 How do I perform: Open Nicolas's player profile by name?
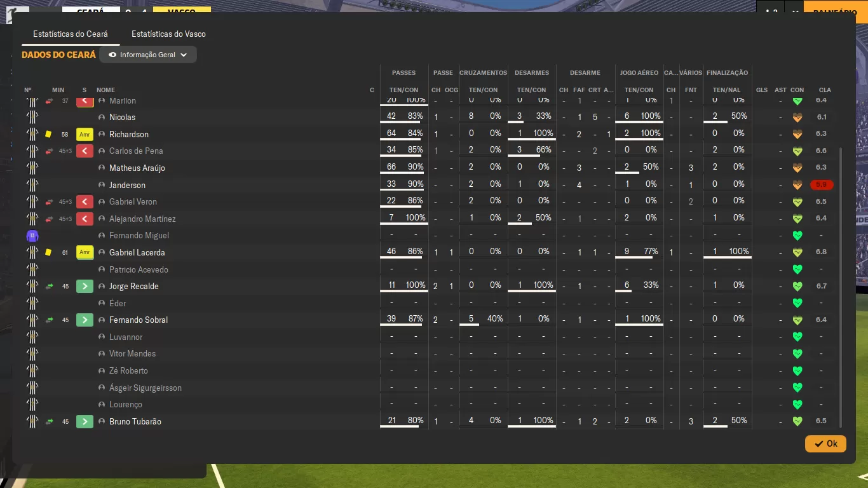coord(122,117)
